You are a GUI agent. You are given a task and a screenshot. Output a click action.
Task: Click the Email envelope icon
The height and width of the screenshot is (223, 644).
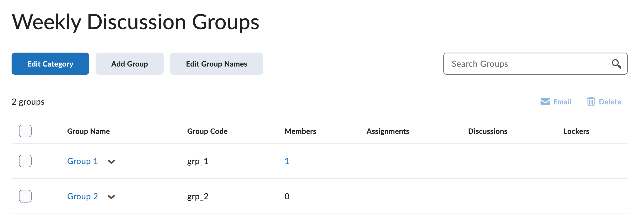pyautogui.click(x=545, y=102)
